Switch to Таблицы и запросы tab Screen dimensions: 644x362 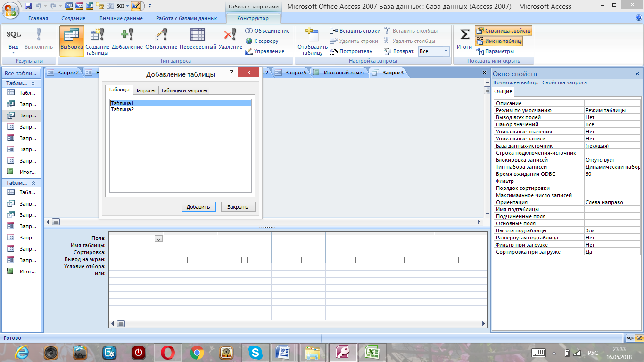(x=183, y=90)
